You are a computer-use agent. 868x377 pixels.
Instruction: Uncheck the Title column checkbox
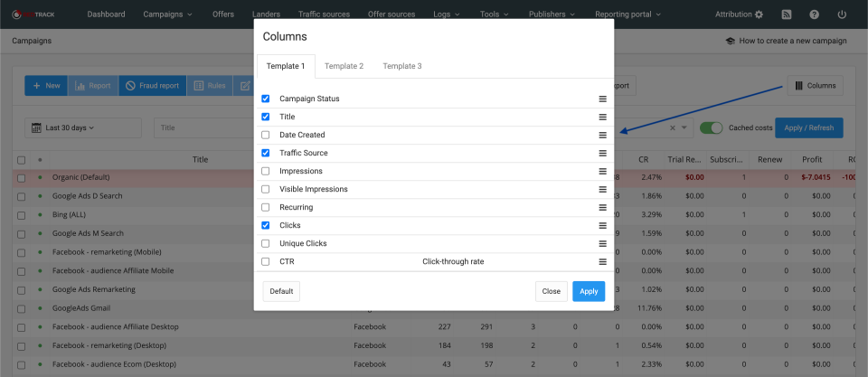pos(265,117)
